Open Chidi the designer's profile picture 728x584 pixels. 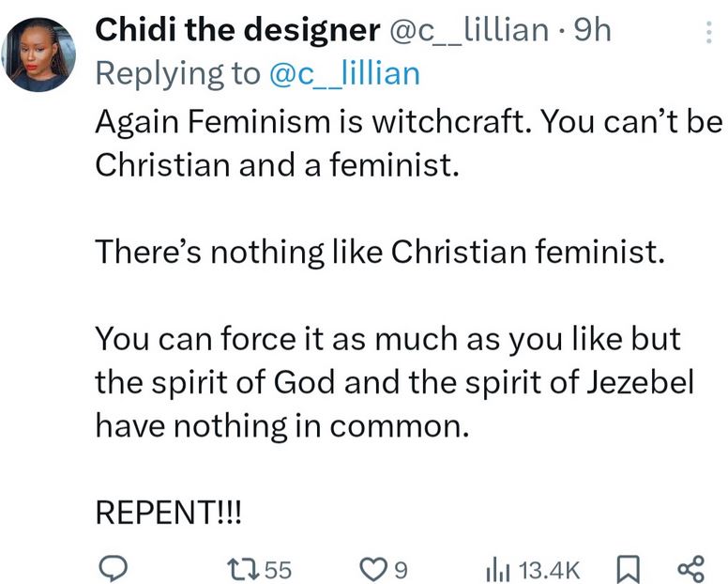point(38,54)
